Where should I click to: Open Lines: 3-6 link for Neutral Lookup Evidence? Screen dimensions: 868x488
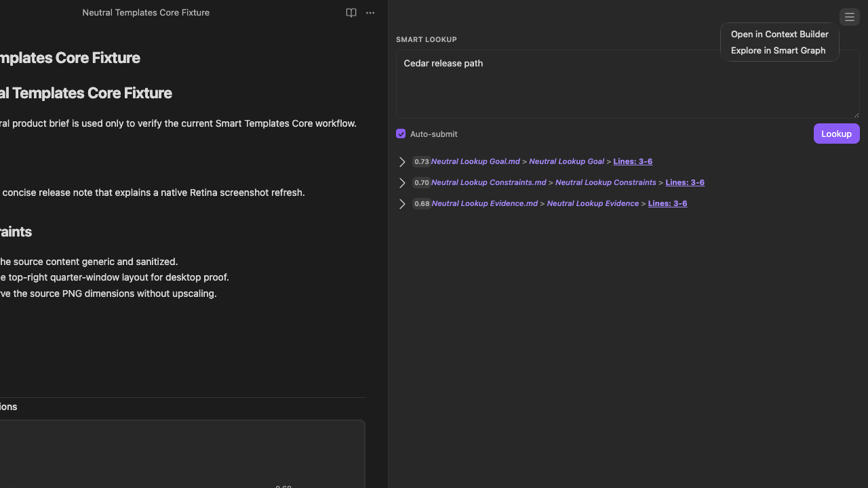tap(667, 203)
